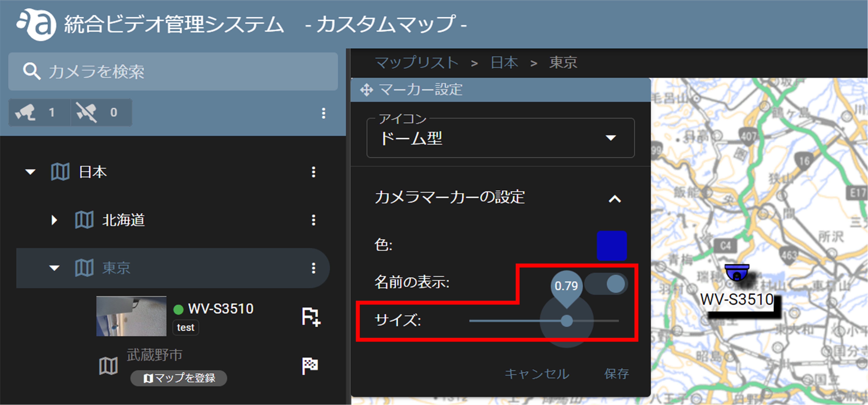The height and width of the screenshot is (405, 868).
Task: Click the 武蔵野市 map icon
Action: tap(108, 366)
